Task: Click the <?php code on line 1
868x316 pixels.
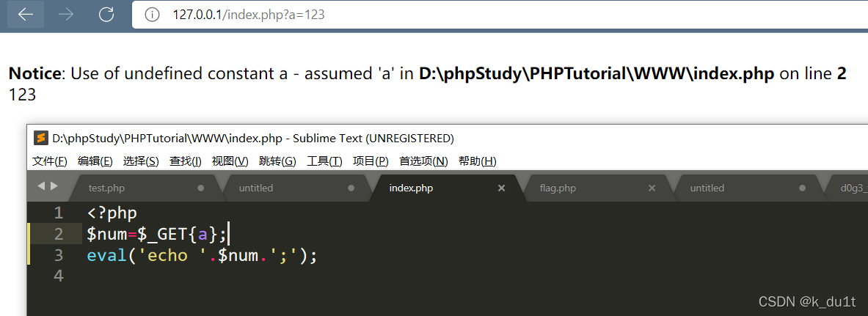Action: point(112,213)
